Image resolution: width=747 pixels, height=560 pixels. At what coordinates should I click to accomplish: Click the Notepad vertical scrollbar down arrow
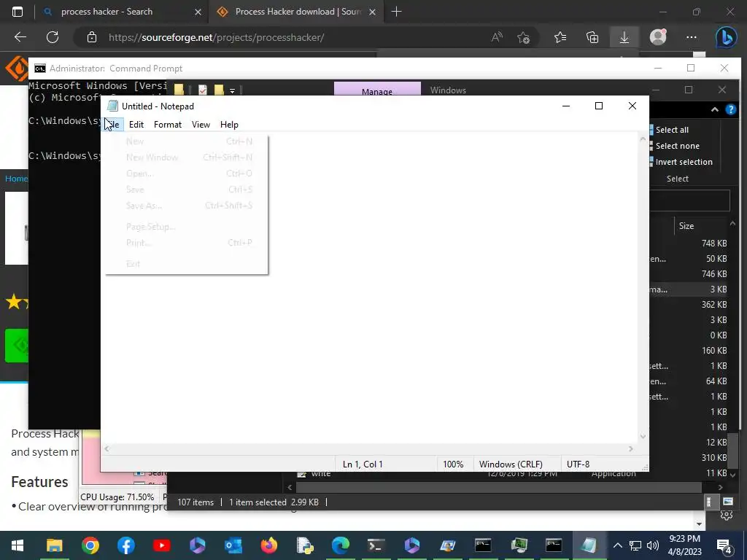coord(643,436)
